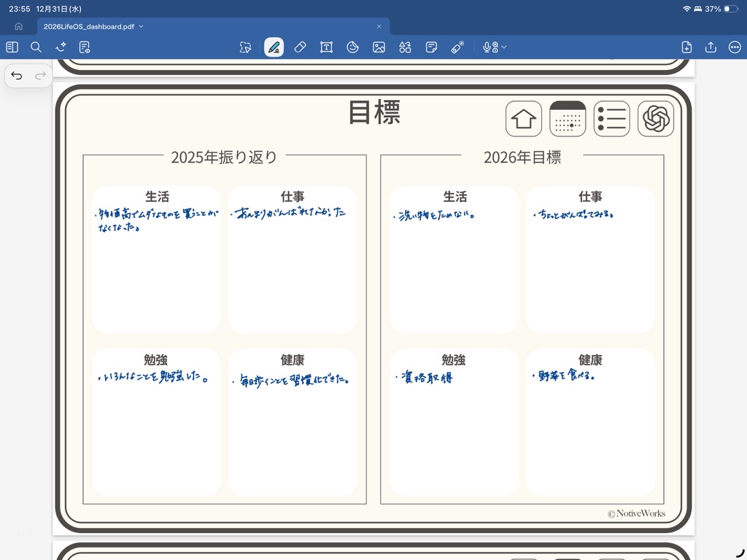Go to the Home library tab
This screenshot has width=747, height=560.
click(18, 26)
